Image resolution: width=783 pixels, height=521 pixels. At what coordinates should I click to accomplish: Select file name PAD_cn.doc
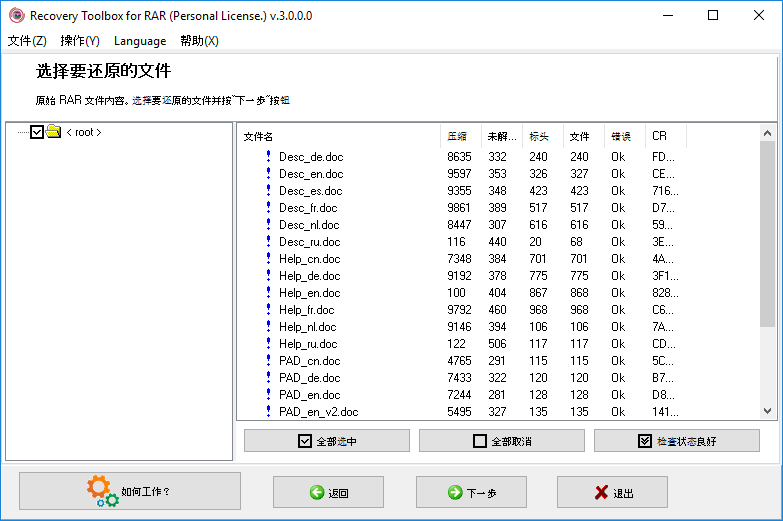point(310,361)
